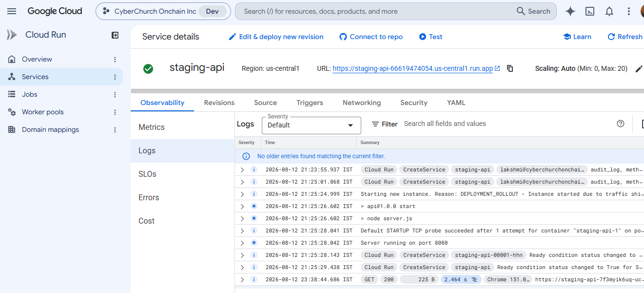Edit the scaling settings pencil icon
Image resolution: width=644 pixels, height=293 pixels.
639,69
